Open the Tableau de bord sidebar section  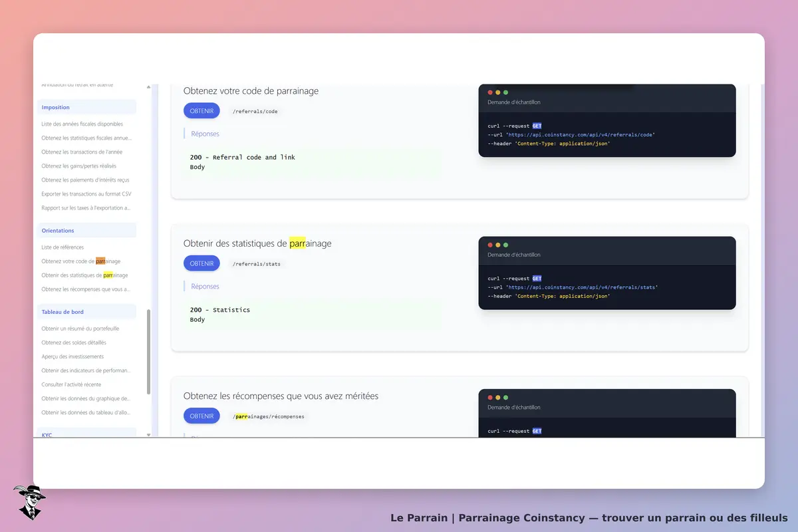click(x=86, y=312)
